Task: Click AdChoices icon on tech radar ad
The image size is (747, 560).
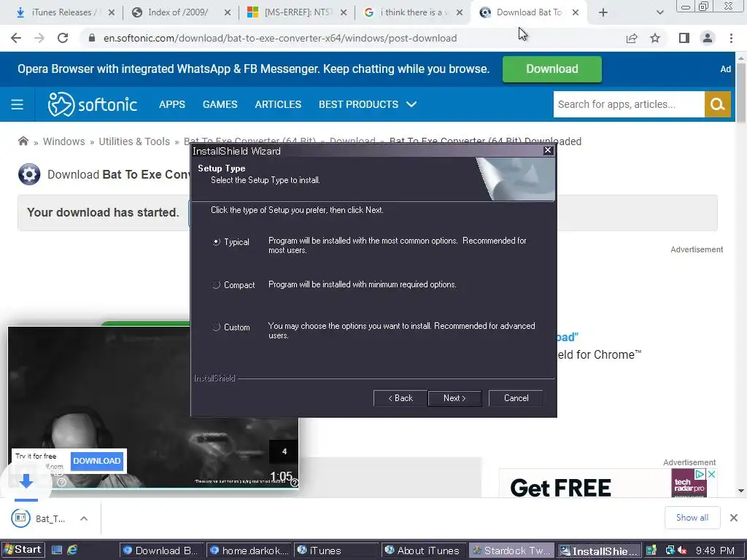Action: (x=700, y=474)
